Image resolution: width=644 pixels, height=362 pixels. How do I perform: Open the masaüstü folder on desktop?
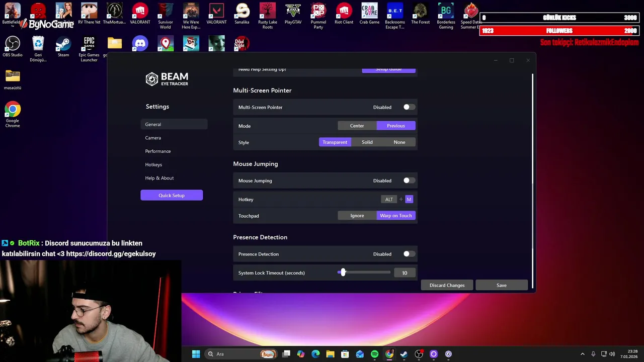pyautogui.click(x=13, y=80)
